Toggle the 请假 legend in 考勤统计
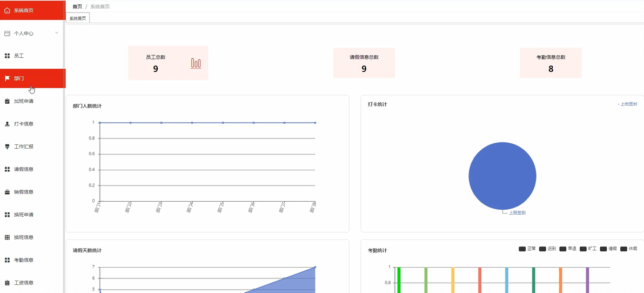The height and width of the screenshot is (293, 644). 609,249
